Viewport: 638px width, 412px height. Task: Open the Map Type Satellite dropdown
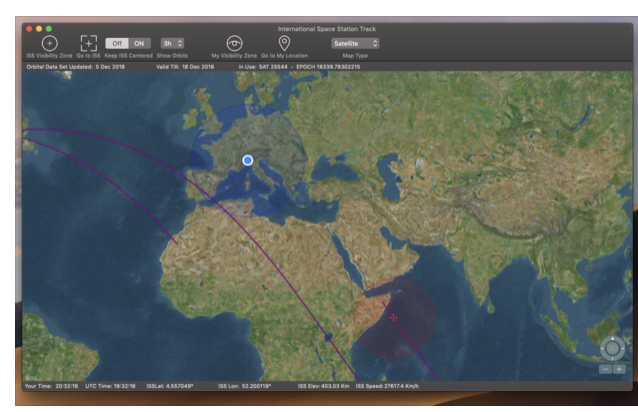(x=355, y=43)
